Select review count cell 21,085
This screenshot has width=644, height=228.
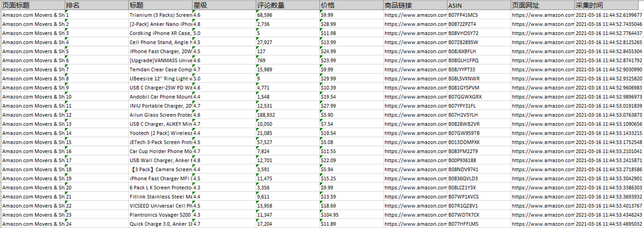(287, 133)
